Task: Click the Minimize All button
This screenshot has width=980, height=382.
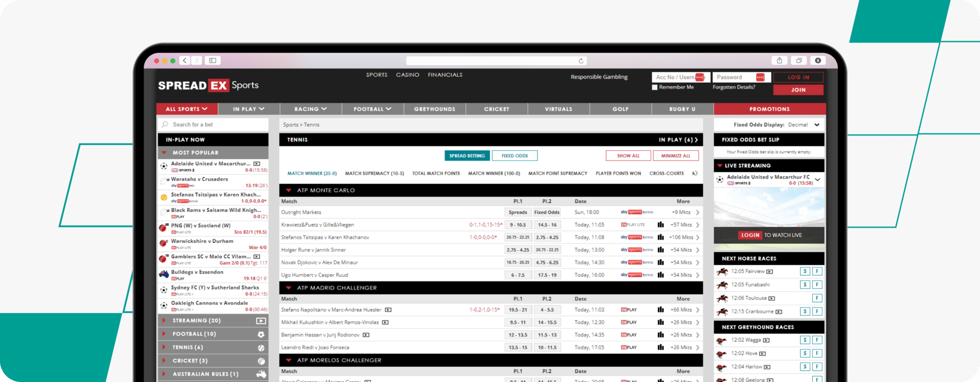Action: 676,156
